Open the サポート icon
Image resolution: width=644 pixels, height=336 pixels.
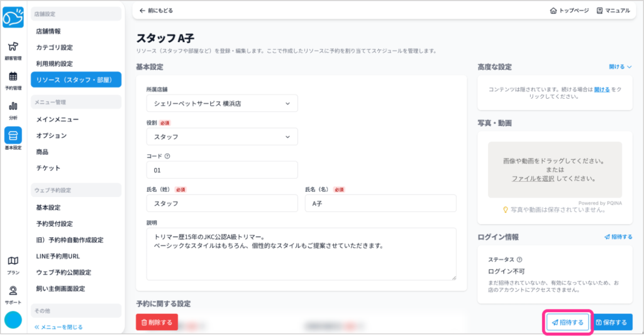[13, 293]
